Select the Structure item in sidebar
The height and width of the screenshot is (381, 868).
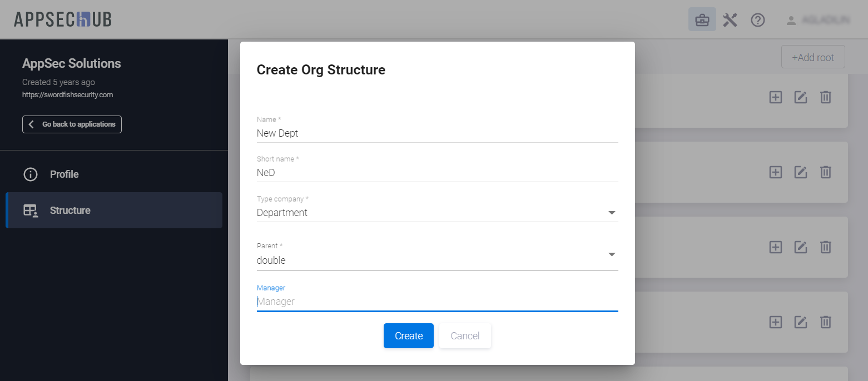click(x=70, y=210)
